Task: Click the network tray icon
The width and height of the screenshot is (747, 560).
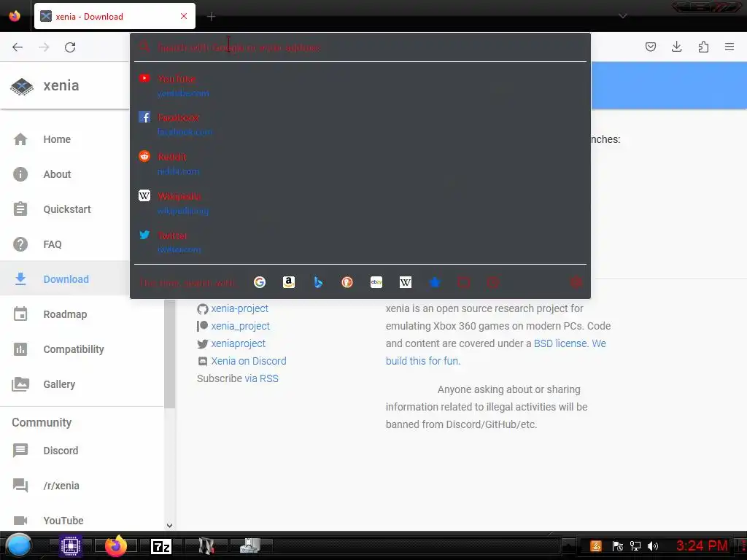Action: click(x=635, y=546)
